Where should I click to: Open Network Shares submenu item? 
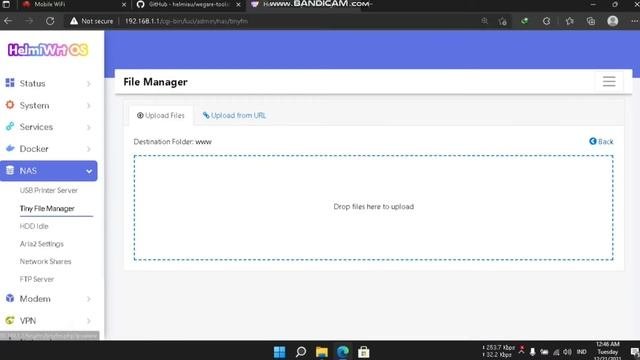pyautogui.click(x=45, y=261)
